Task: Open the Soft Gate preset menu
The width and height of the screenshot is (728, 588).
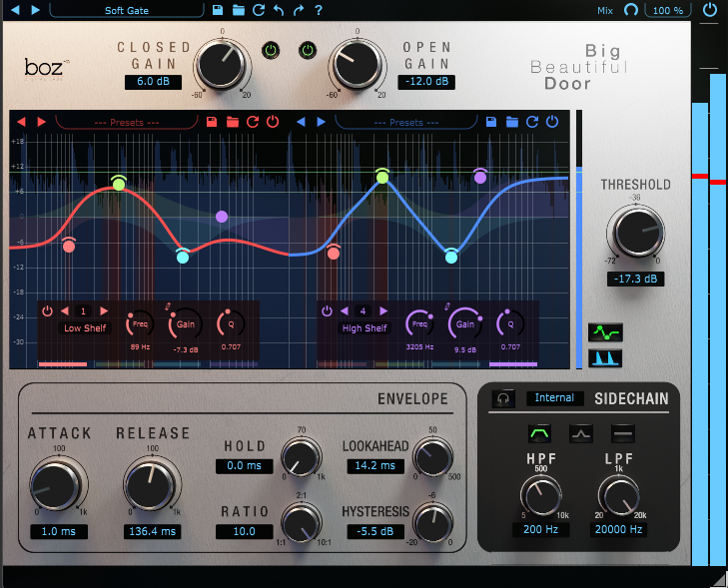Action: [x=126, y=10]
